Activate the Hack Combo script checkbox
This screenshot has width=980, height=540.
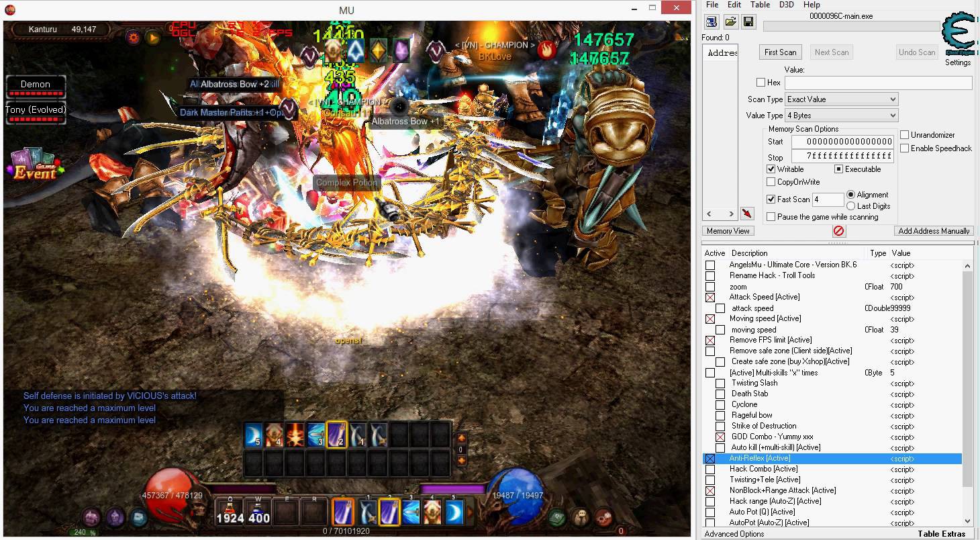coord(710,469)
